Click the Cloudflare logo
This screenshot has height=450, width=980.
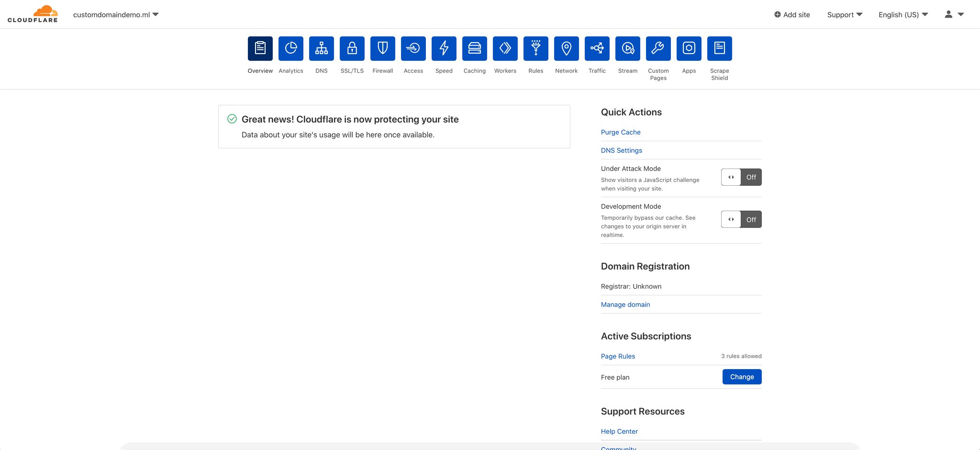tap(33, 14)
